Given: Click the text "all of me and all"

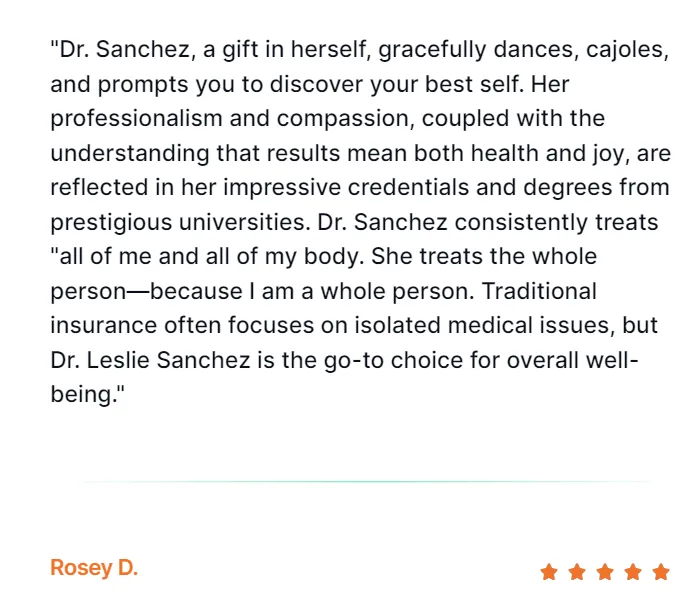Looking at the screenshot, I should 140,256.
